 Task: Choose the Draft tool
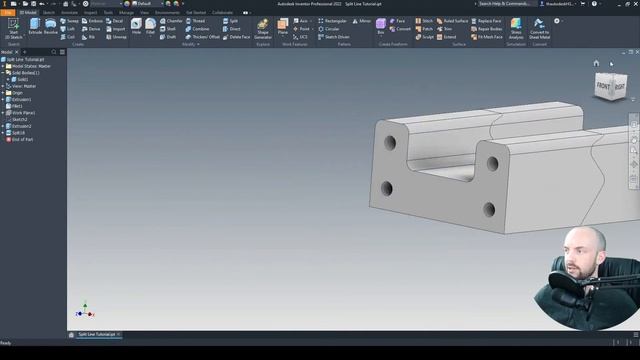coord(168,37)
